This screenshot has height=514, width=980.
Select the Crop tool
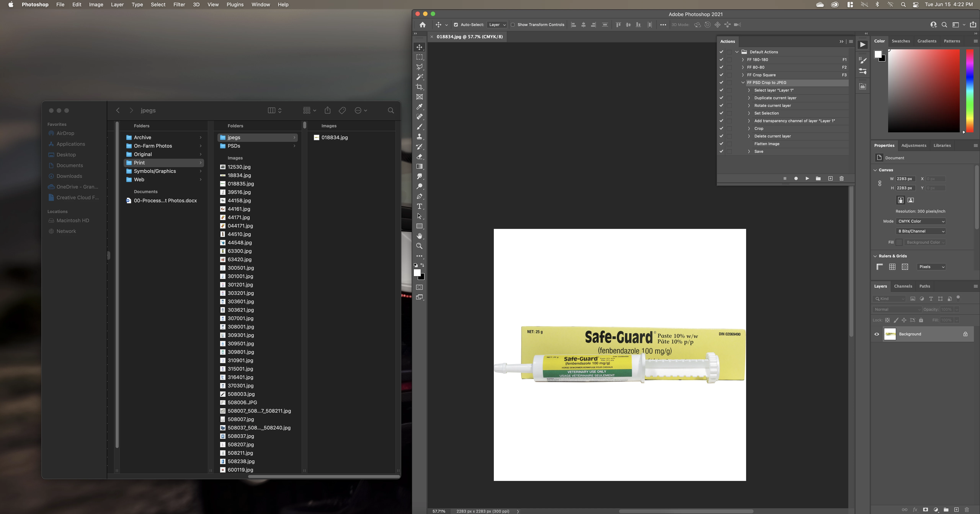click(x=419, y=87)
